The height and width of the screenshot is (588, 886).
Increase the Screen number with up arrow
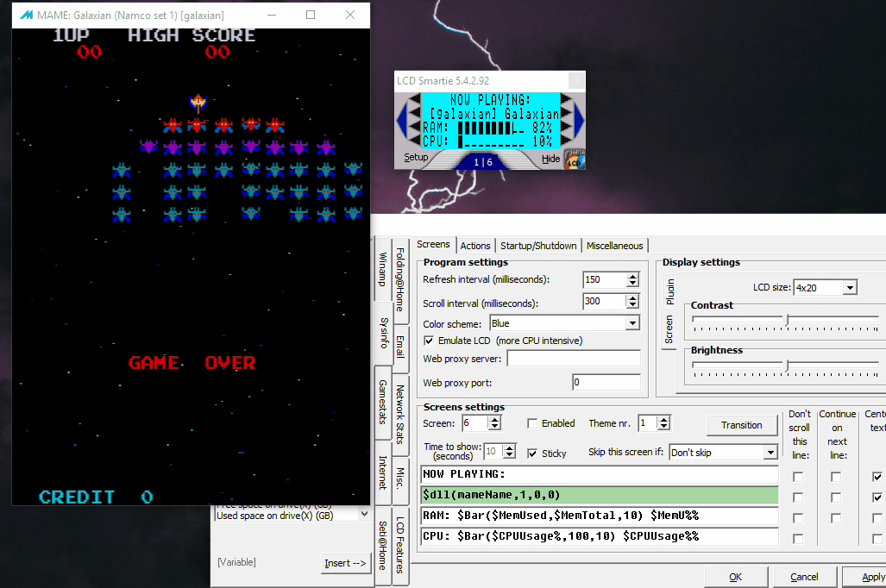(x=494, y=420)
